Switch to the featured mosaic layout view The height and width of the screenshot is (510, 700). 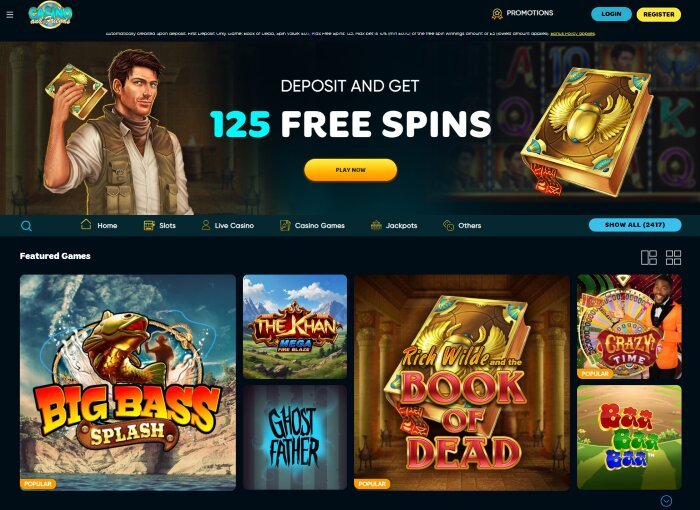click(x=649, y=258)
